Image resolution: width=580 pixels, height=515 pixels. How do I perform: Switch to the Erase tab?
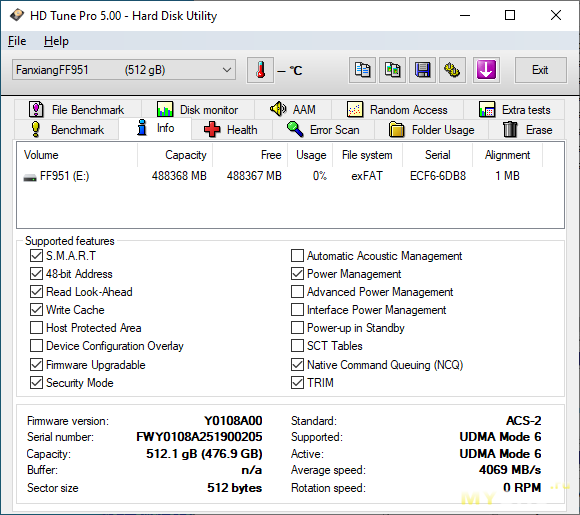pyautogui.click(x=527, y=130)
